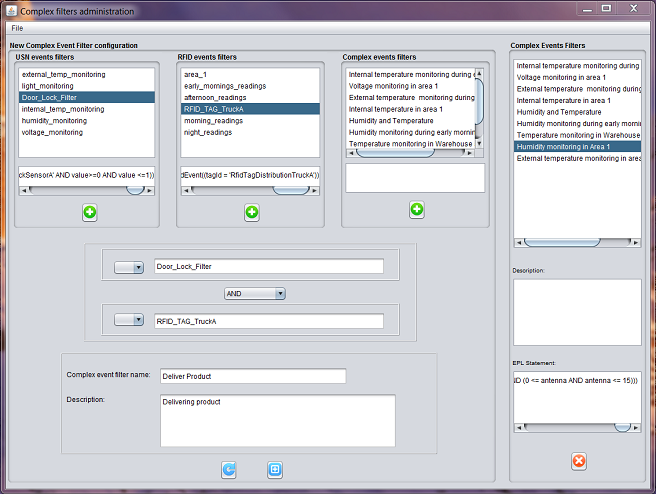The width and height of the screenshot is (656, 494).
Task: Select afternoon_readings RFID filter
Action: pyautogui.click(x=250, y=97)
